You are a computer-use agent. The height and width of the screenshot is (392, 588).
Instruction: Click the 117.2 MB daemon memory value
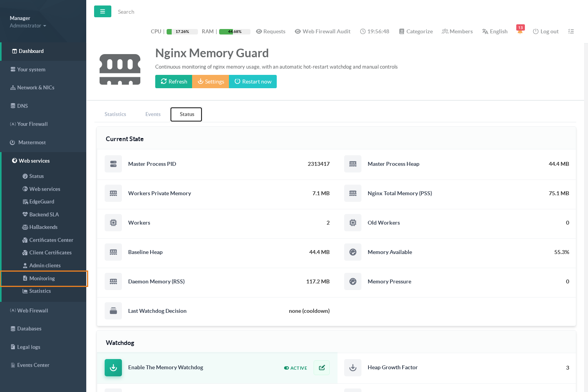[318, 281]
